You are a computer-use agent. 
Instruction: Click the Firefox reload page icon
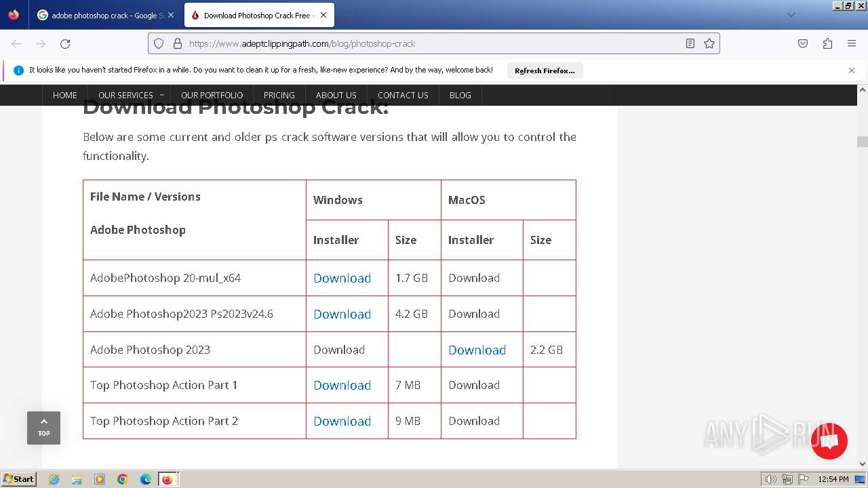coord(65,43)
